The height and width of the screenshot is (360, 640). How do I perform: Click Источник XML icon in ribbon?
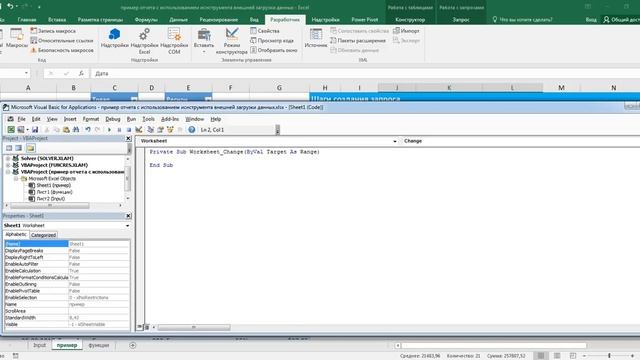click(x=316, y=38)
